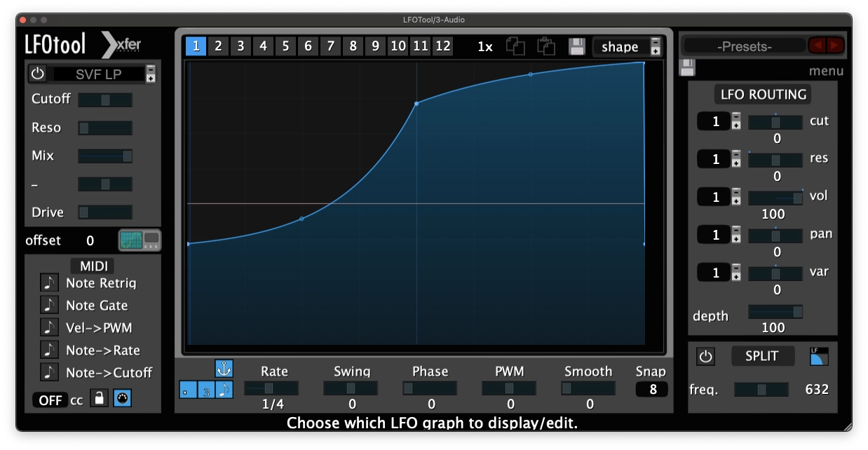Adjust the Reso slider
This screenshot has height=450, width=868.
(105, 128)
